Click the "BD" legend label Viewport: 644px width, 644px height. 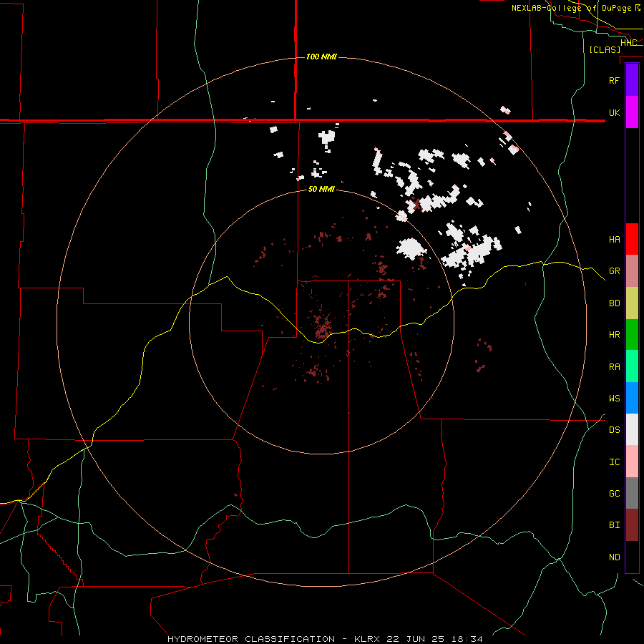615,303
